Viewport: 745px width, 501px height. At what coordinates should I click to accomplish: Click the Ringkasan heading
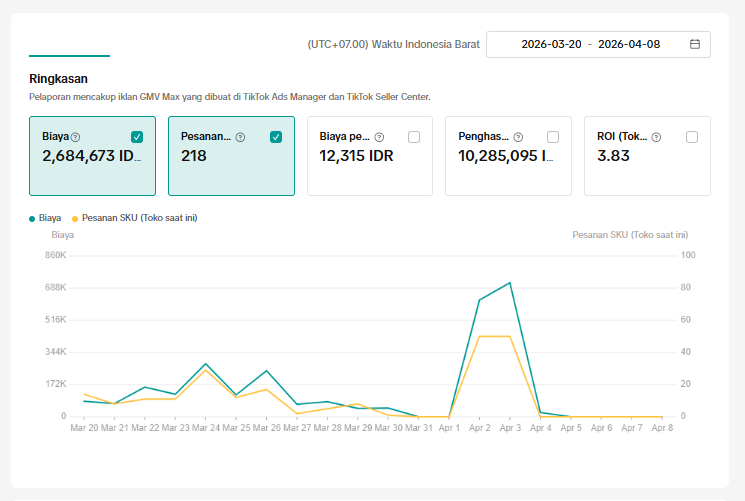tap(58, 79)
